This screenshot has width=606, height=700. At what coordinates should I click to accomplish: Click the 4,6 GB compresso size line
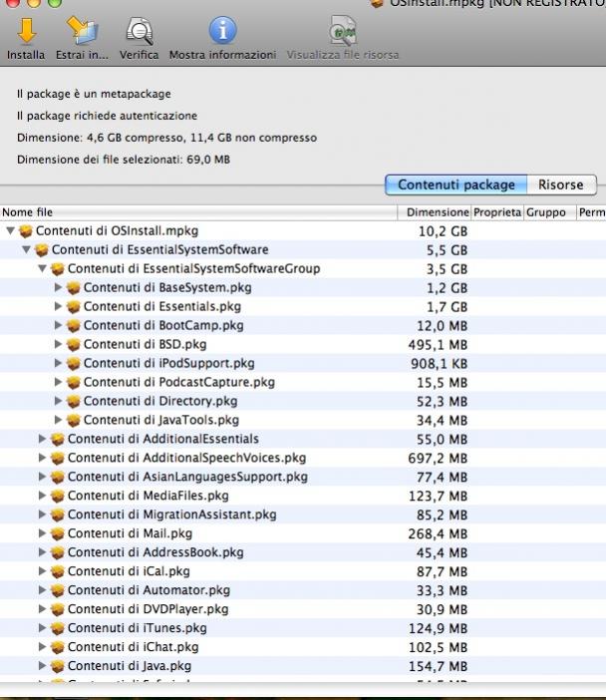(166, 138)
